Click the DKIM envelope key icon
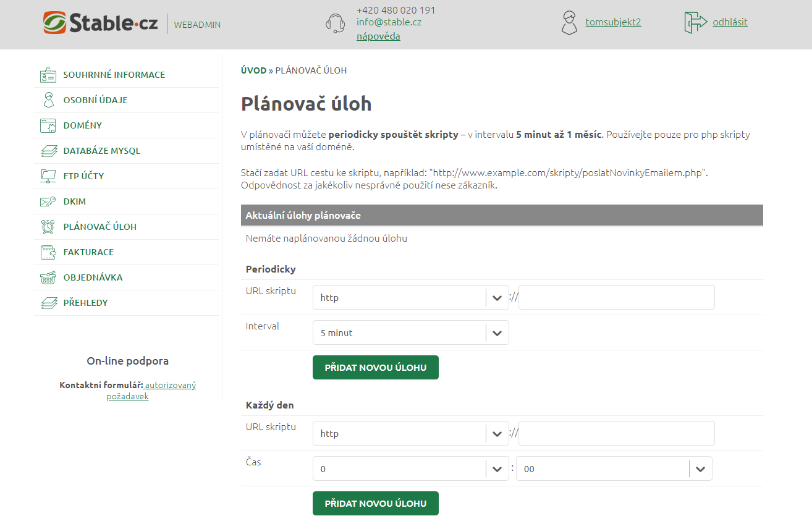This screenshot has width=812, height=529. click(48, 201)
